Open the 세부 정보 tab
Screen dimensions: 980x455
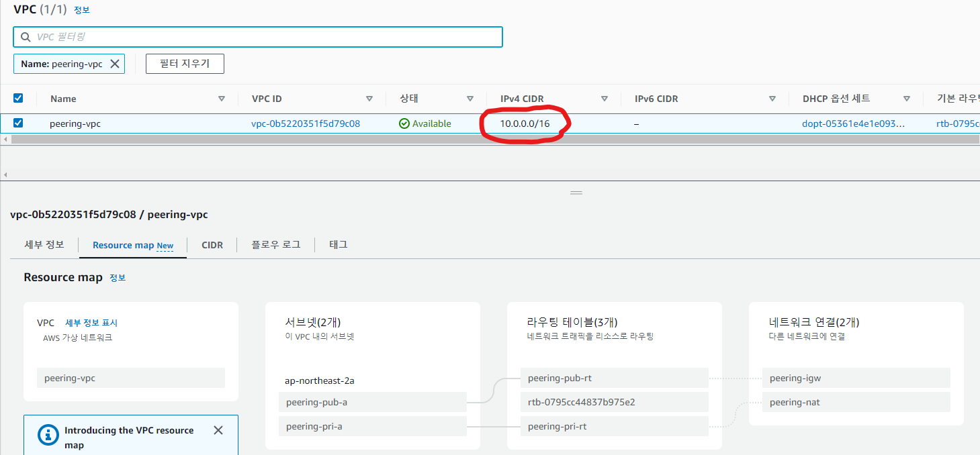[44, 244]
